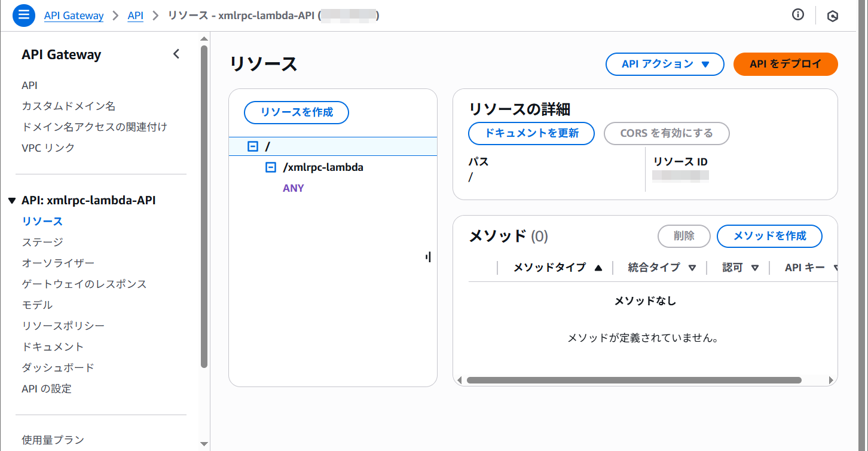The height and width of the screenshot is (451, 868).
Task: Click the API をデプロイ button
Action: [x=785, y=65]
